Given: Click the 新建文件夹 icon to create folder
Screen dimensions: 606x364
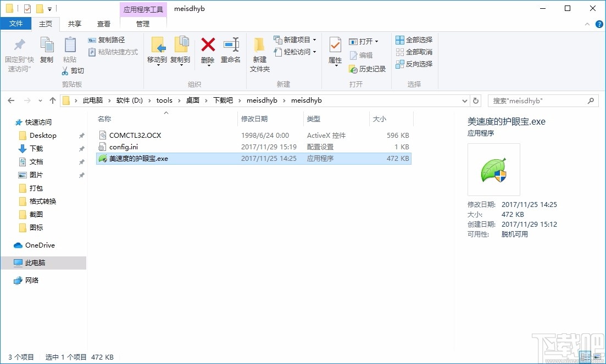Looking at the screenshot, I should click(x=259, y=52).
